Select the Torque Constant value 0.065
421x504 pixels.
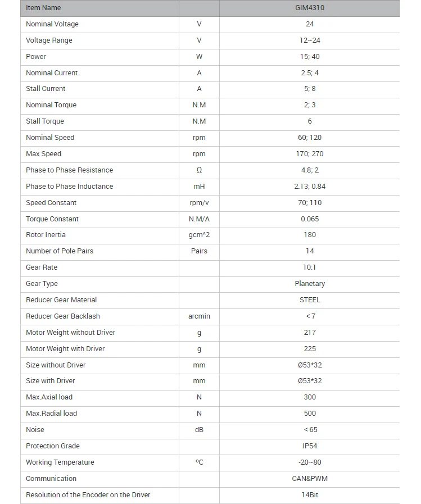pyautogui.click(x=310, y=219)
